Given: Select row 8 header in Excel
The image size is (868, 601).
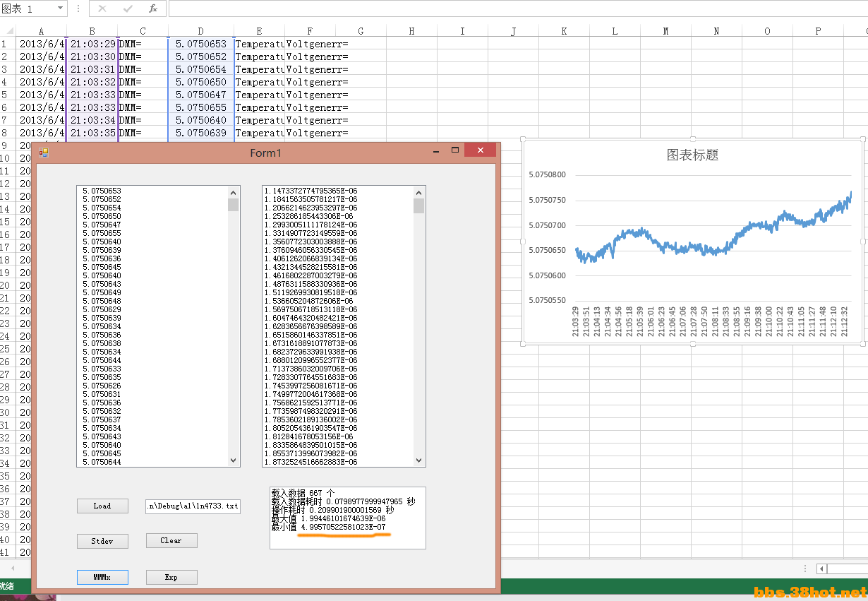Looking at the screenshot, I should pos(8,133).
